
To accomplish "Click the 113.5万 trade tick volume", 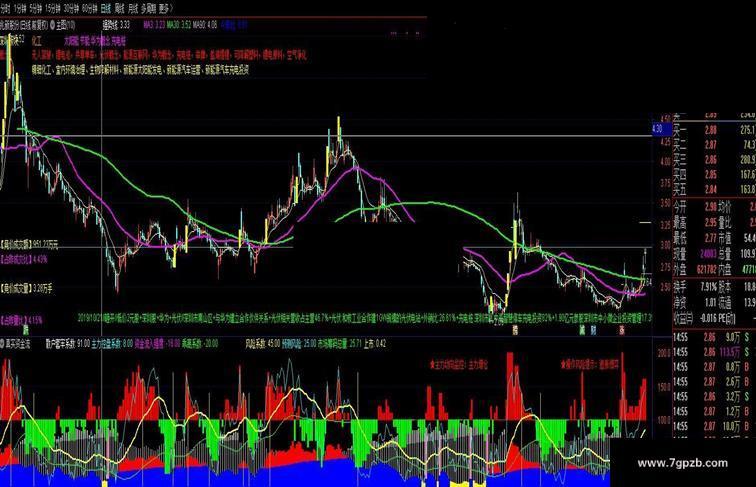I will point(729,352).
